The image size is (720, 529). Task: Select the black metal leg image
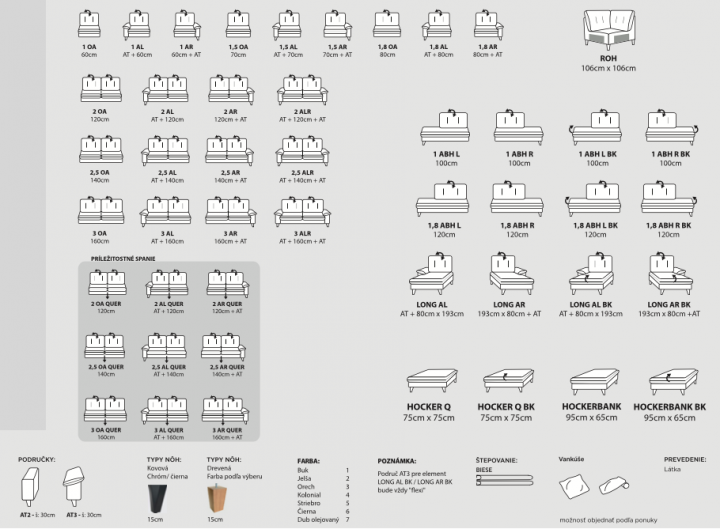(x=153, y=492)
